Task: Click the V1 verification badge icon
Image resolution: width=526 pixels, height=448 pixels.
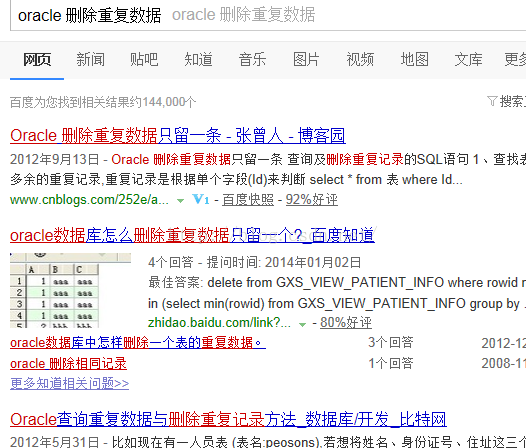Action: pos(201,200)
